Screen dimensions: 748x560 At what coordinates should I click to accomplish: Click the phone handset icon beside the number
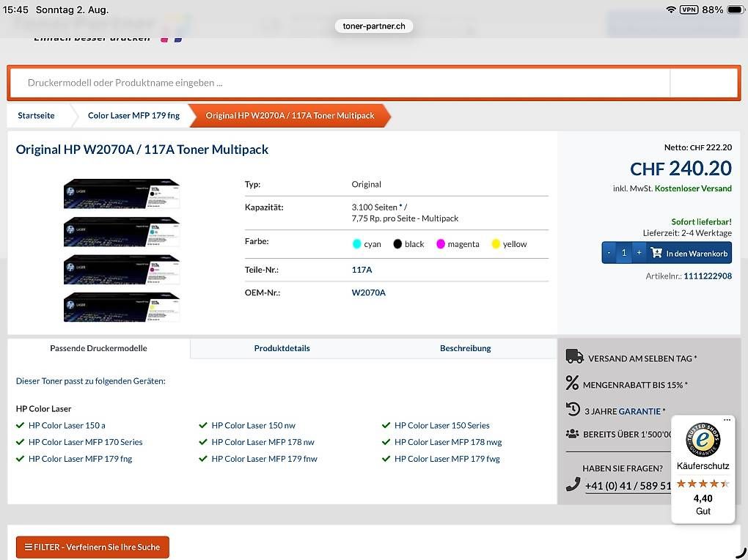pos(573,485)
